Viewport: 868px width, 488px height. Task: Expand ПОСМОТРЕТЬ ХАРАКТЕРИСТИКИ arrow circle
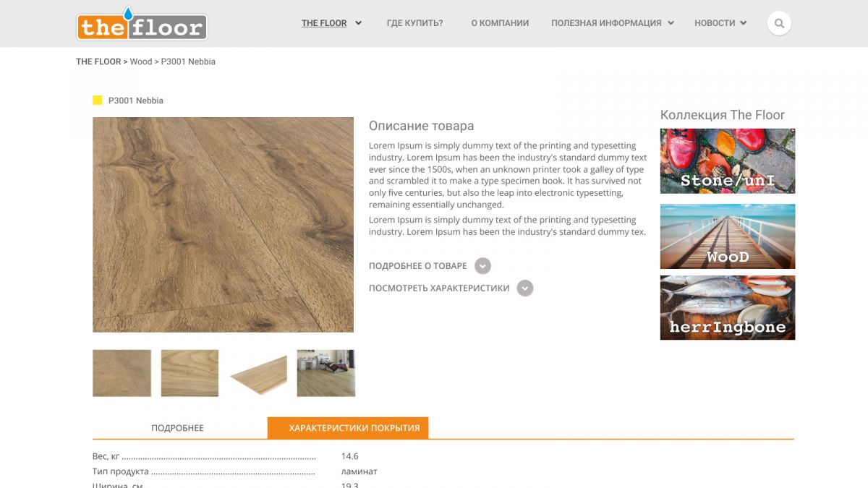(x=525, y=288)
